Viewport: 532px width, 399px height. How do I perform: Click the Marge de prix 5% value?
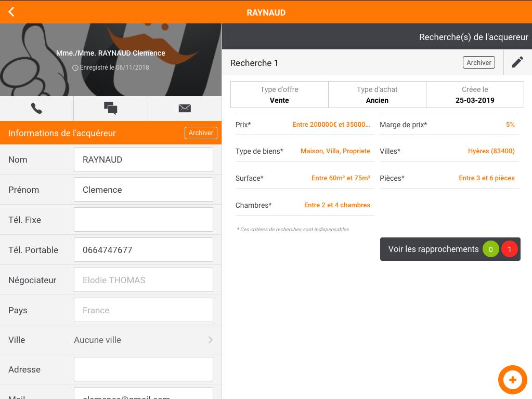(x=510, y=124)
